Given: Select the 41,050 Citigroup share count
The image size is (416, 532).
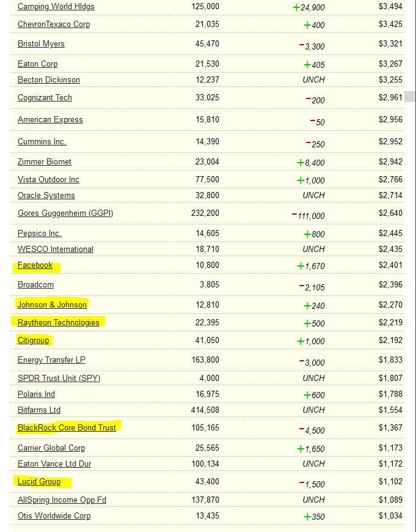Looking at the screenshot, I should (207, 340).
